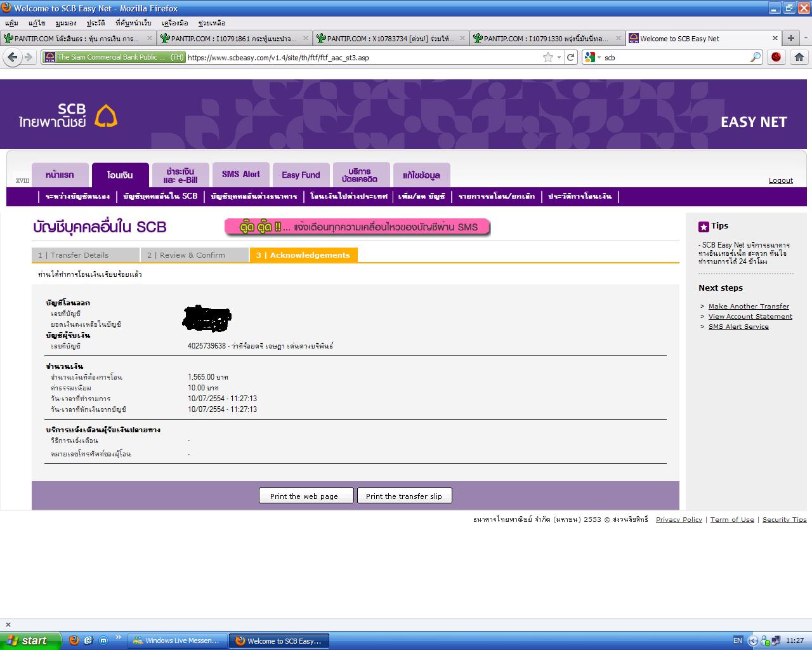This screenshot has height=650, width=812.
Task: Close the find bar with X
Action: [x=8, y=625]
